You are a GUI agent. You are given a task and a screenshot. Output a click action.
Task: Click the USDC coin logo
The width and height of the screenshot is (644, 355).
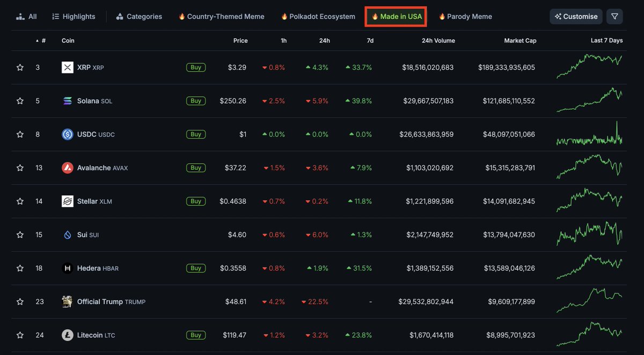(68, 134)
